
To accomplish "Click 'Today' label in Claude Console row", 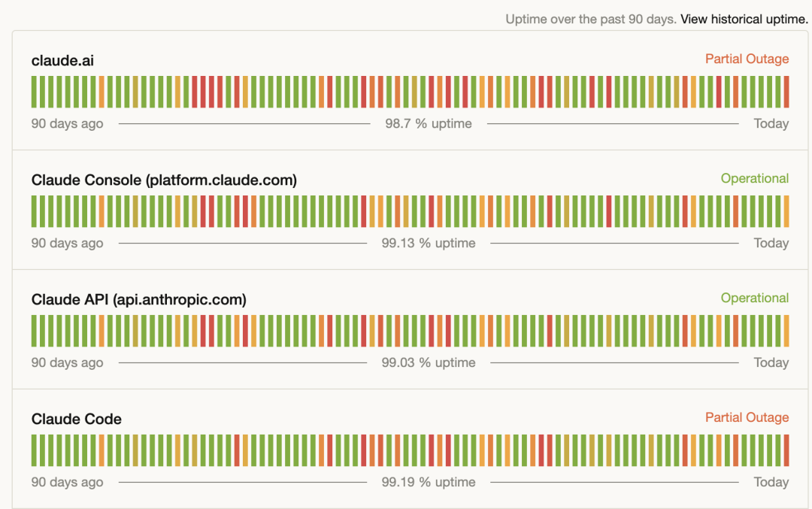I will pos(771,244).
